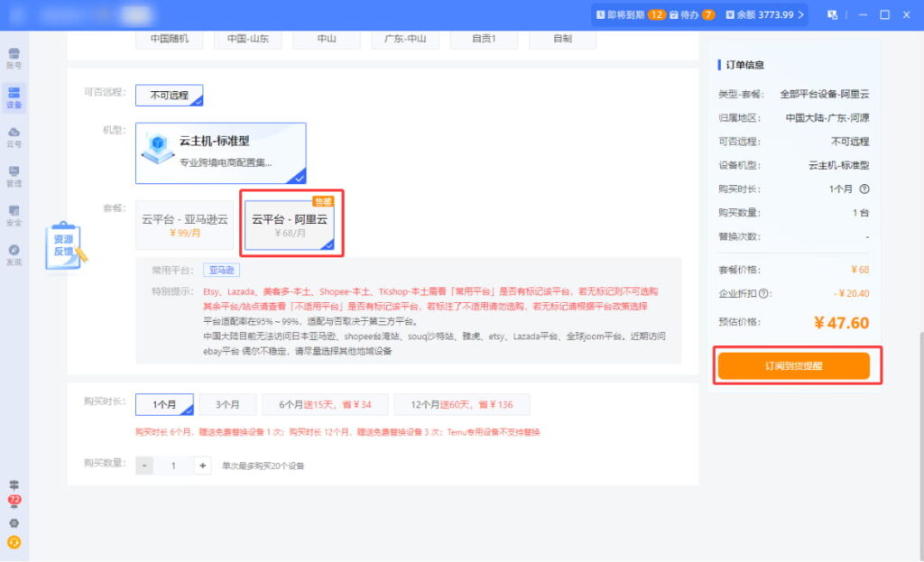
Task: Open the 安全 sidebar section
Action: pos(14,216)
